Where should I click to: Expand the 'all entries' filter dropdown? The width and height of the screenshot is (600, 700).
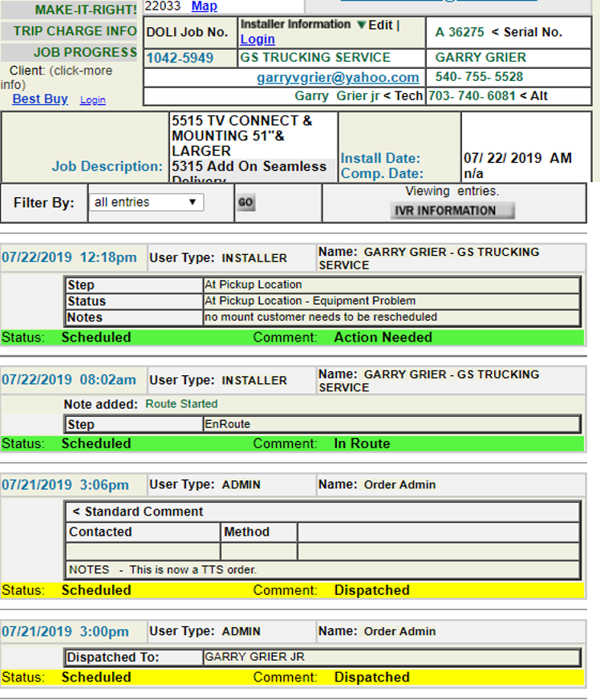tap(145, 203)
